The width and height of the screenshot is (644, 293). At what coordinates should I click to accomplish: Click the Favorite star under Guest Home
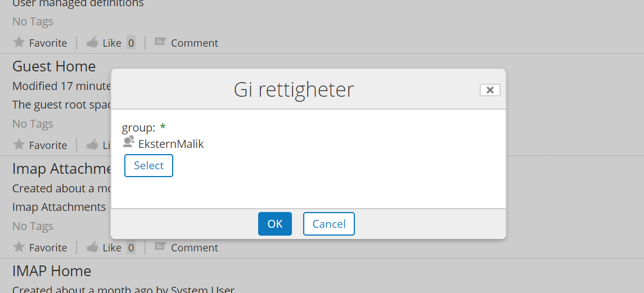click(40, 145)
